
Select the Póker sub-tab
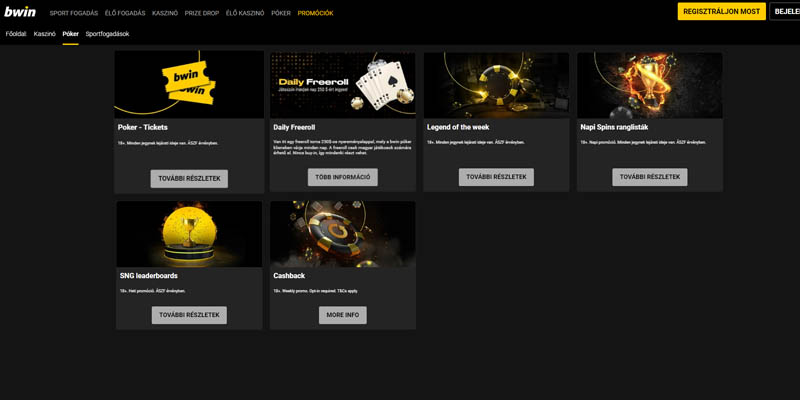point(70,34)
